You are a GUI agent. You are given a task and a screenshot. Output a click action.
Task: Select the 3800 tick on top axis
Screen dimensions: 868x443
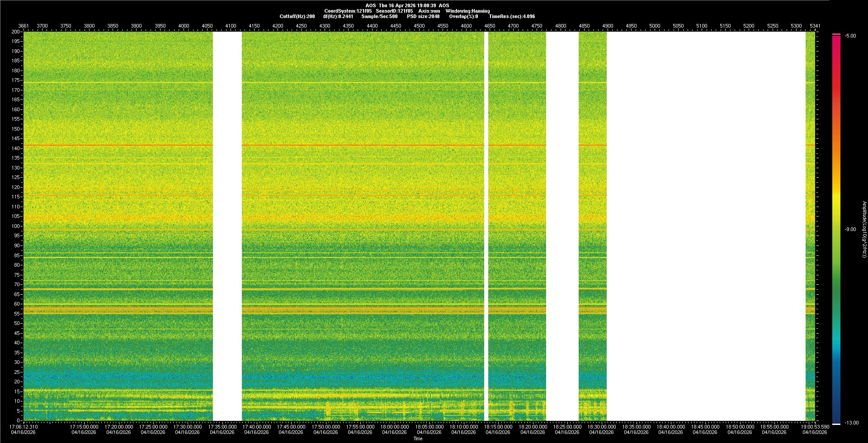pos(90,26)
